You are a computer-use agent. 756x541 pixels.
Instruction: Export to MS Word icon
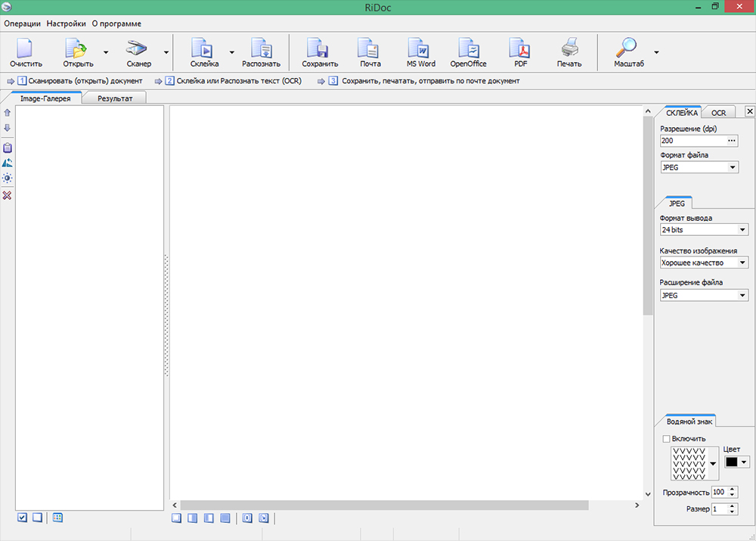click(x=421, y=50)
